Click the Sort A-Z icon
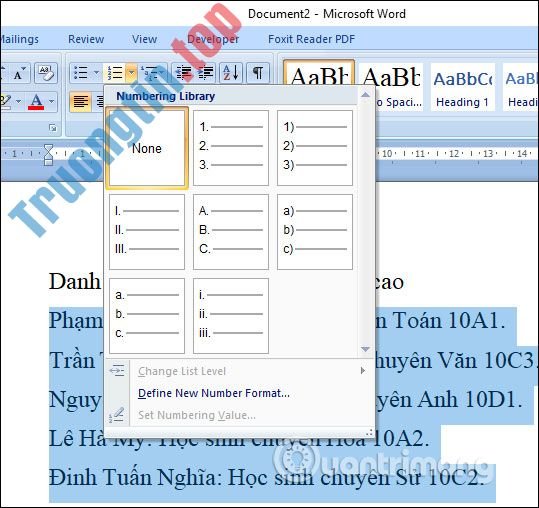Image resolution: width=539 pixels, height=508 pixels. (x=231, y=73)
